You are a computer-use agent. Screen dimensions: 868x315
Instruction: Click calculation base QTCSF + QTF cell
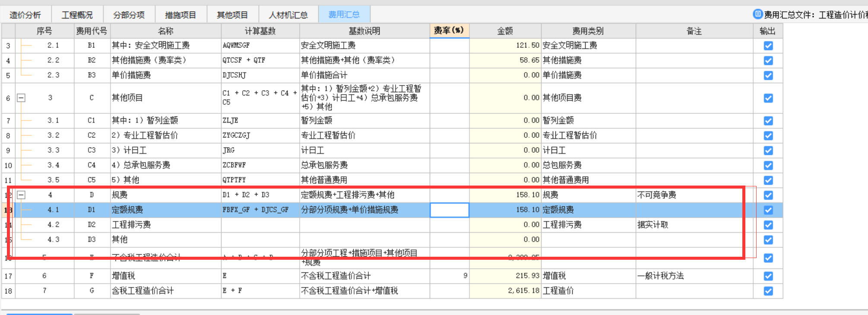260,60
